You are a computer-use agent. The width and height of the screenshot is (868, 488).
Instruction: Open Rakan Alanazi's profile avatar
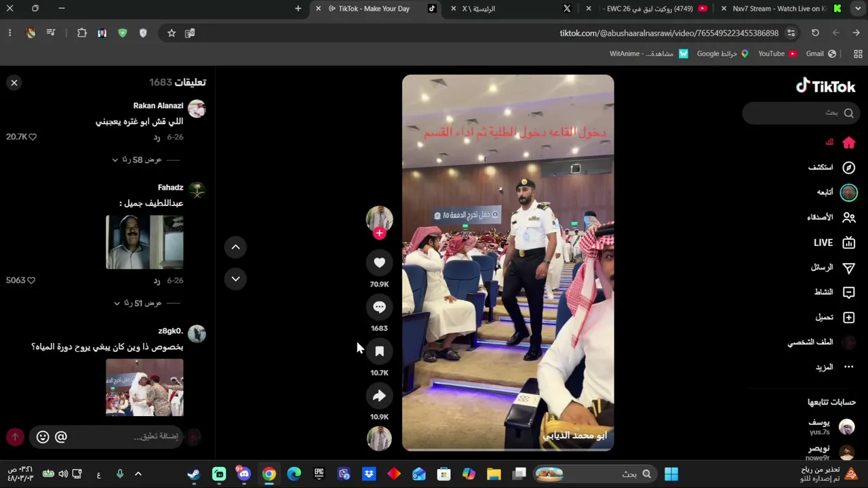click(x=197, y=108)
